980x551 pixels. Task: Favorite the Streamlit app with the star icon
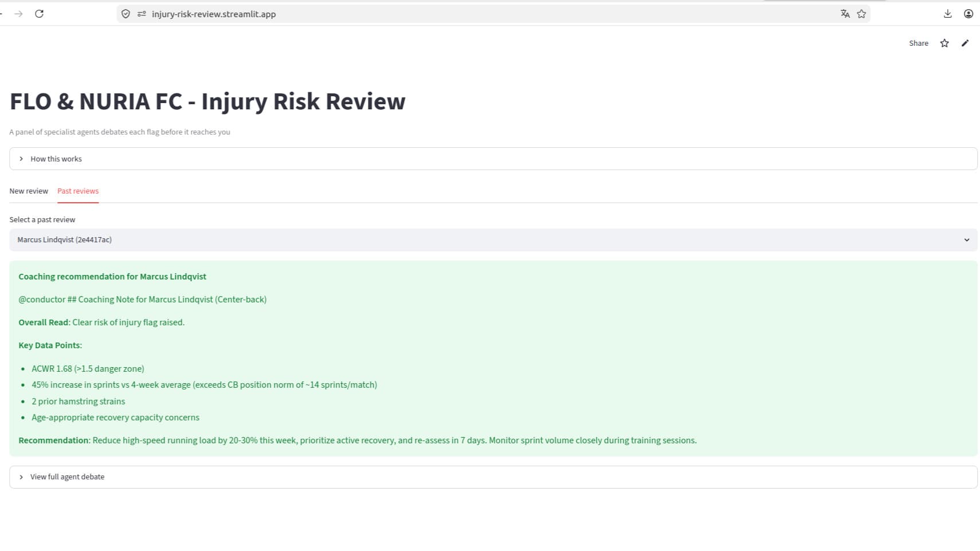(944, 43)
